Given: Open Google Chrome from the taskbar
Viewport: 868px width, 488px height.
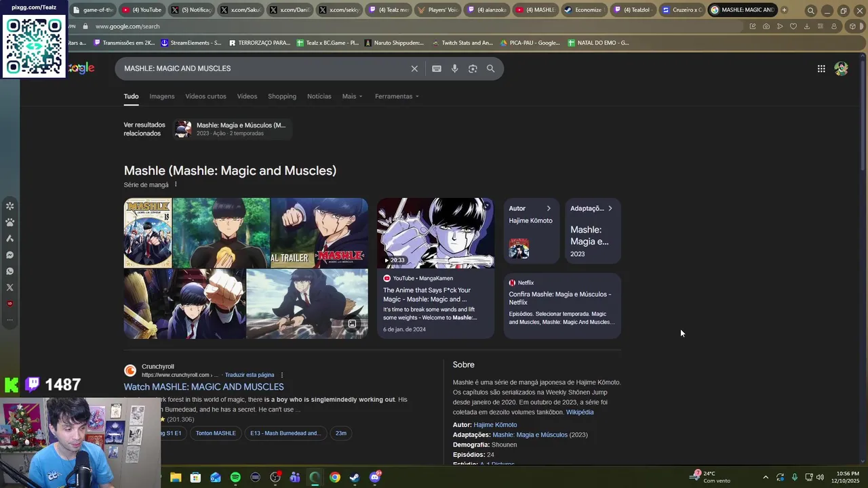Looking at the screenshot, I should click(334, 477).
